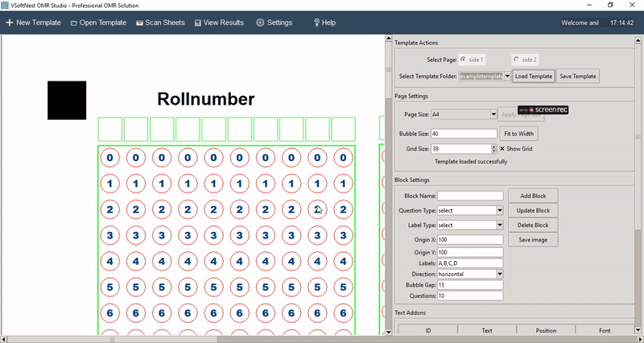Click the View Results icon

click(198, 23)
